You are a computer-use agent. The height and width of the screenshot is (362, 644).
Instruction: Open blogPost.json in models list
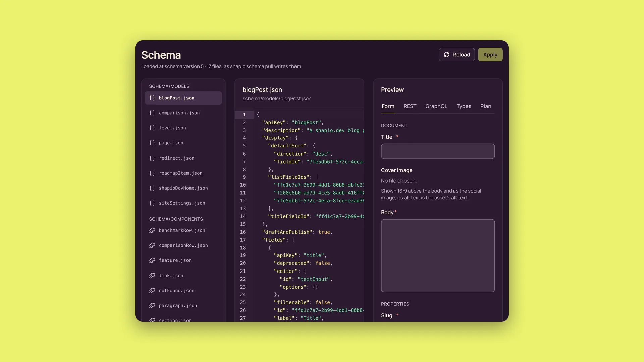183,98
